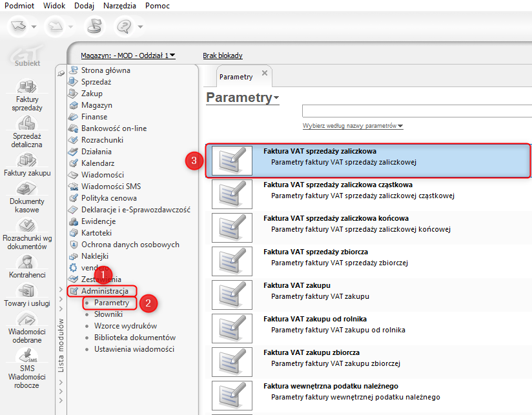Open SMS Wiadomości robocze shortcut icon
This screenshot has height=415, width=532.
27,356
